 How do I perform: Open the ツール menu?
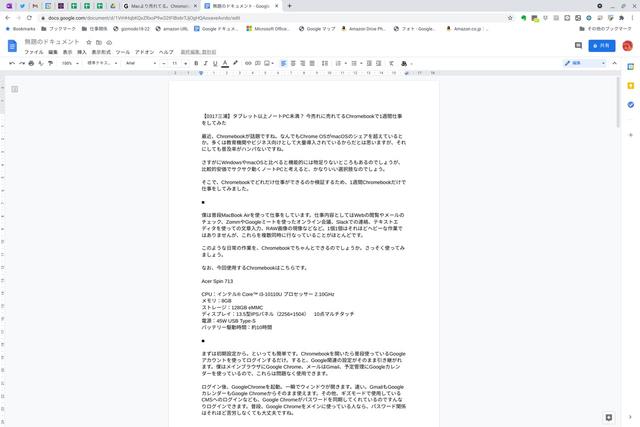pyautogui.click(x=122, y=52)
